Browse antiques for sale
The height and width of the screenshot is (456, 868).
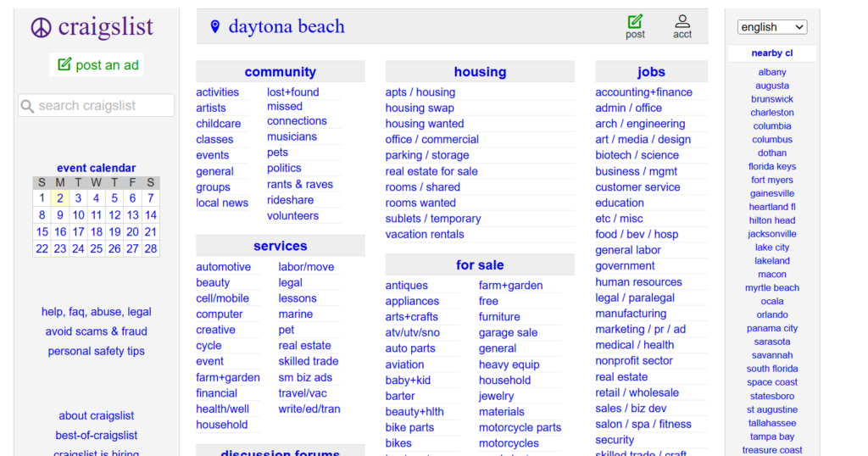(406, 286)
